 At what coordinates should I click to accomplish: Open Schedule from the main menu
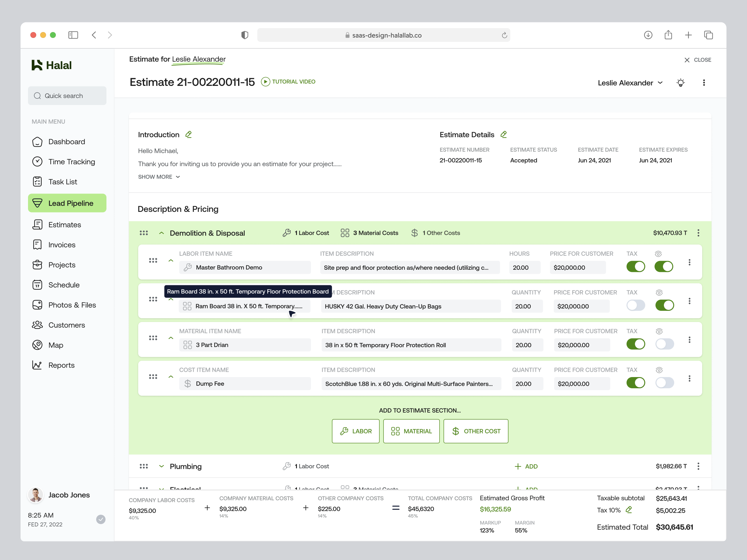click(x=37, y=285)
